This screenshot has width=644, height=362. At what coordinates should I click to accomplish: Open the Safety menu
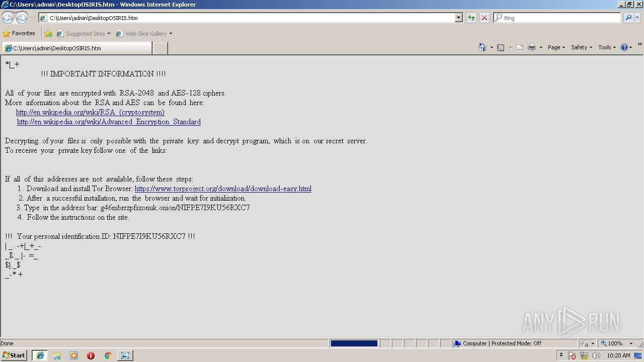click(582, 47)
